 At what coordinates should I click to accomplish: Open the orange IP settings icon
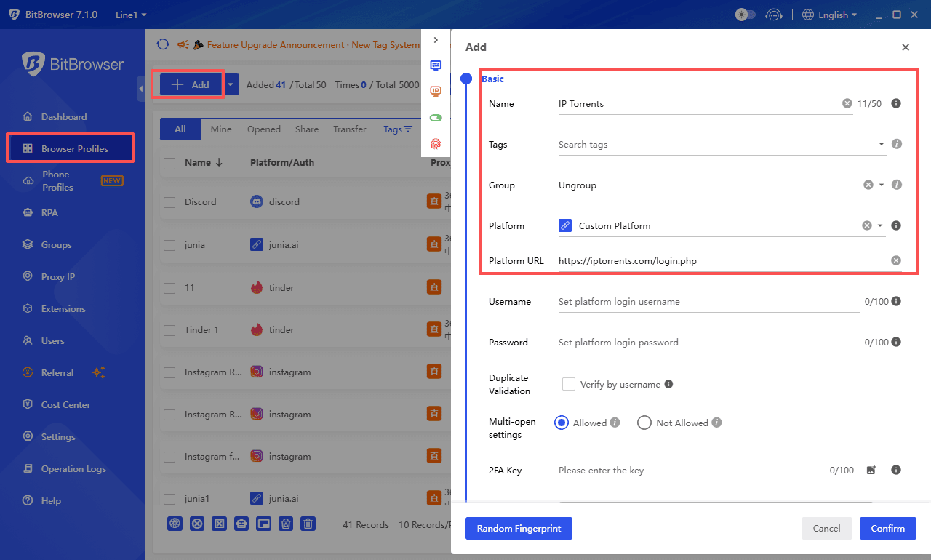pyautogui.click(x=436, y=91)
